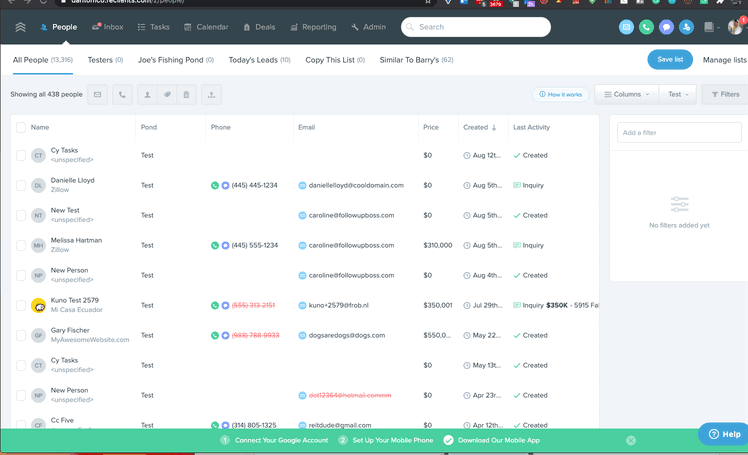Open the blue email compose icon in header
The image size is (748, 455).
click(x=626, y=27)
